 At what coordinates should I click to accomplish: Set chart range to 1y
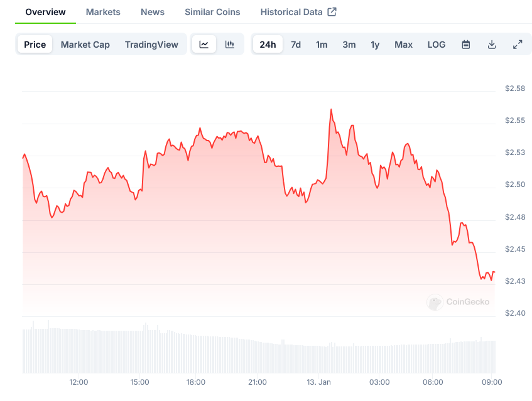coord(375,45)
